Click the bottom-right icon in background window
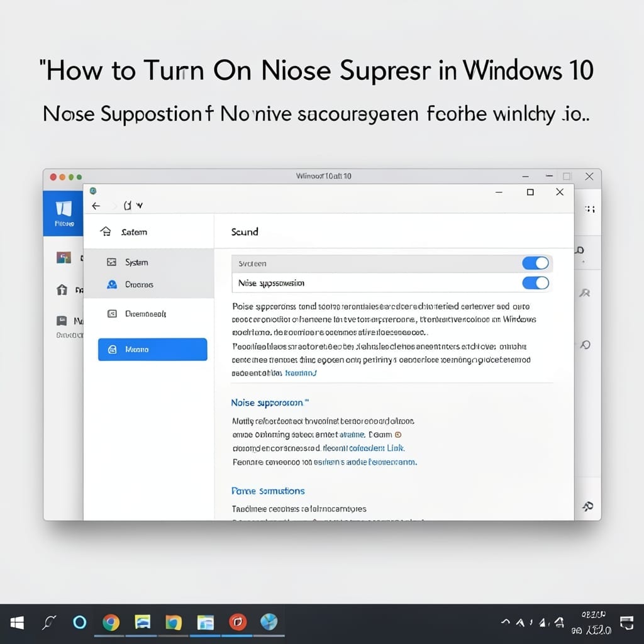 pos(588,506)
